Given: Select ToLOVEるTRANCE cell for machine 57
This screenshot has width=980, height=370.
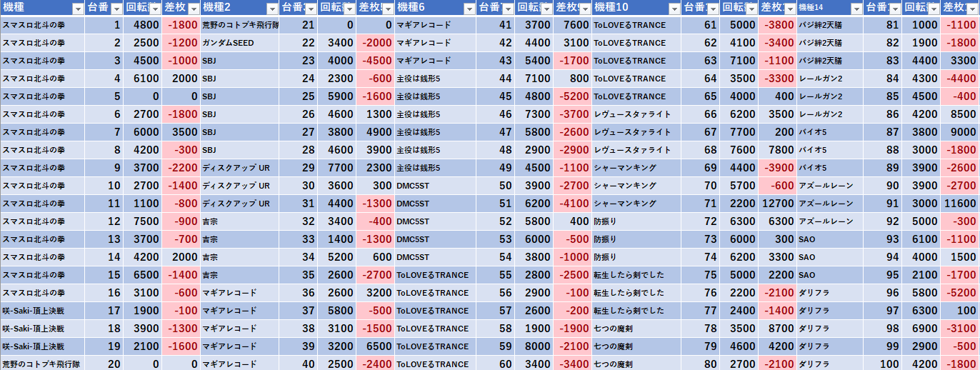Looking at the screenshot, I should pos(436,311).
